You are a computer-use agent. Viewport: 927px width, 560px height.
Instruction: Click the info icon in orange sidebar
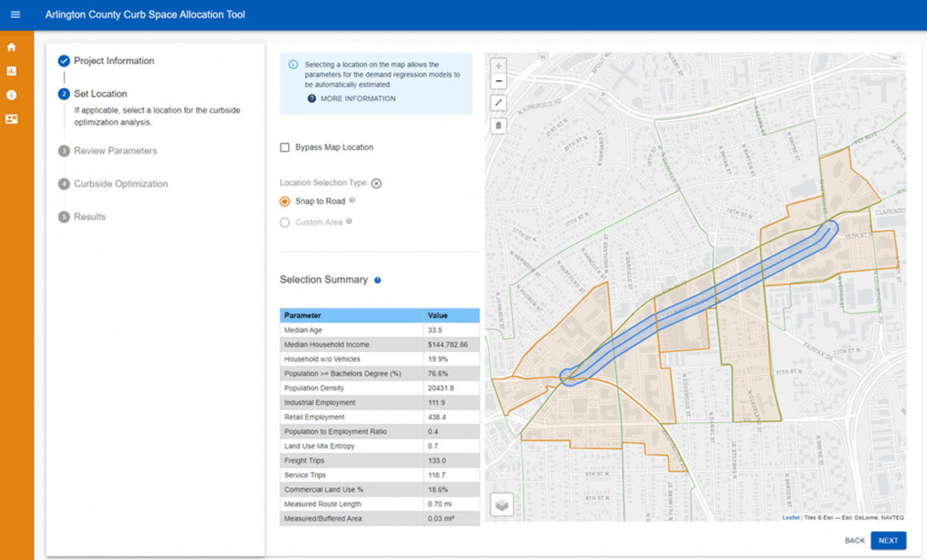point(11,95)
